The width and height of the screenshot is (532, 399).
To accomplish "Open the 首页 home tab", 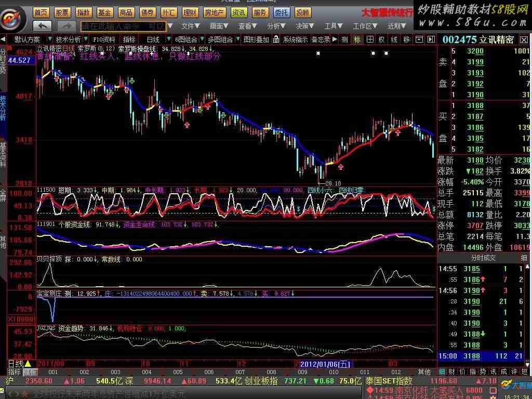I will (x=42, y=13).
